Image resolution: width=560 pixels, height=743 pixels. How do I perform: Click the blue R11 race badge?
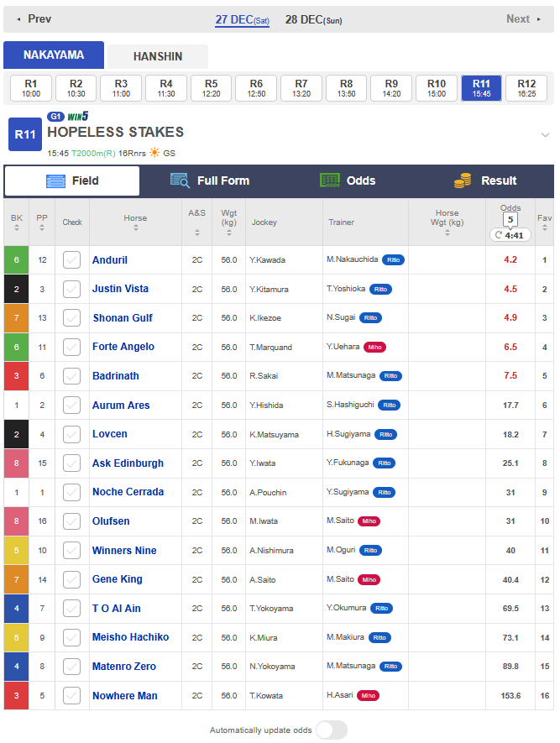(x=25, y=134)
